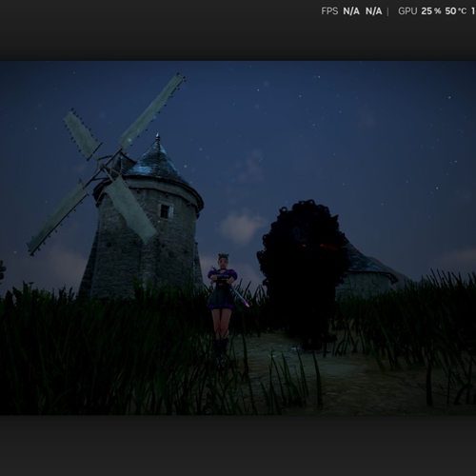This screenshot has height=476, width=476.
Task: Click the character's glowing pink sword tip
Action: pyautogui.click(x=246, y=305)
